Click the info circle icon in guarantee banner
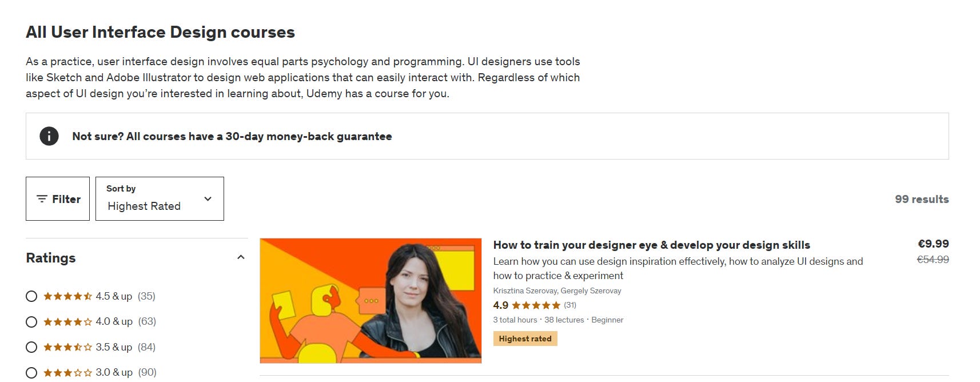 [x=49, y=136]
